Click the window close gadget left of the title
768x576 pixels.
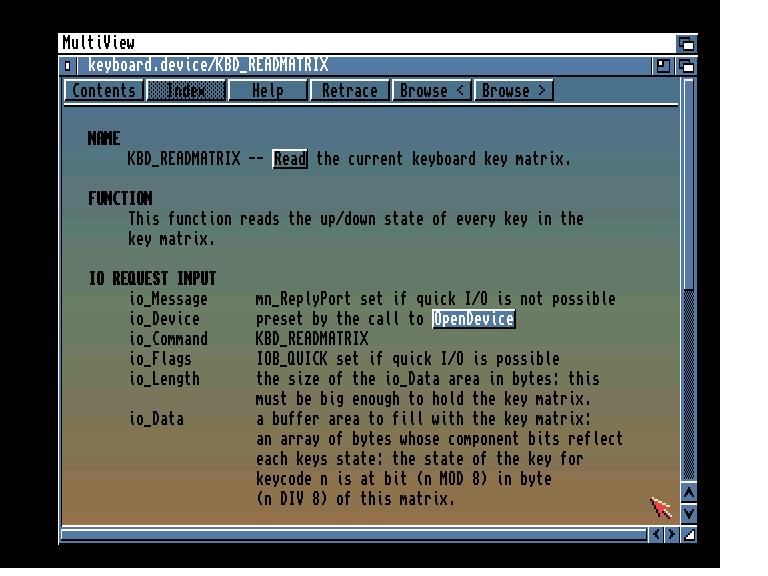[x=68, y=66]
